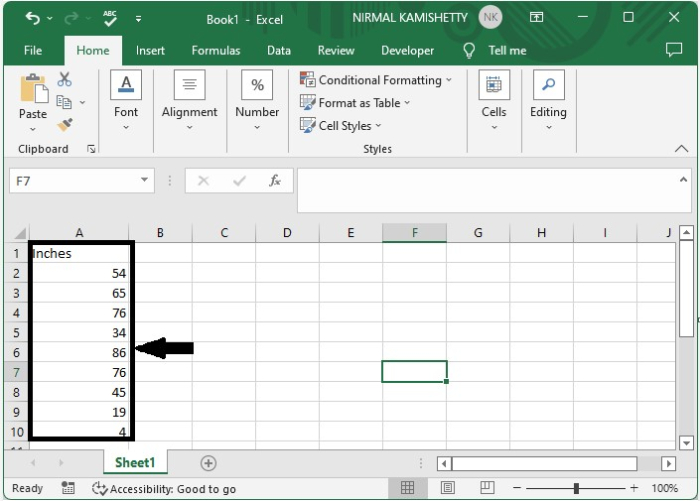Open the Font group button
This screenshot has height=501, width=700.
pyautogui.click(x=126, y=100)
